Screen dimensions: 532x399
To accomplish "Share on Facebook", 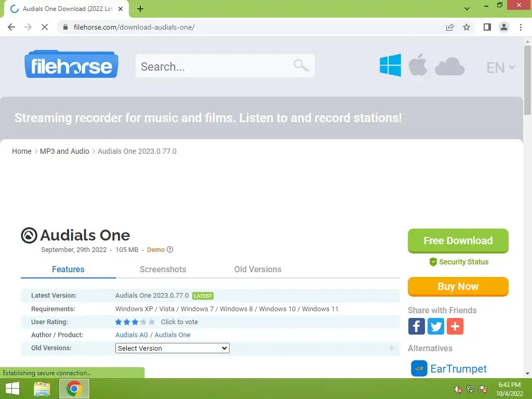I will point(416,326).
